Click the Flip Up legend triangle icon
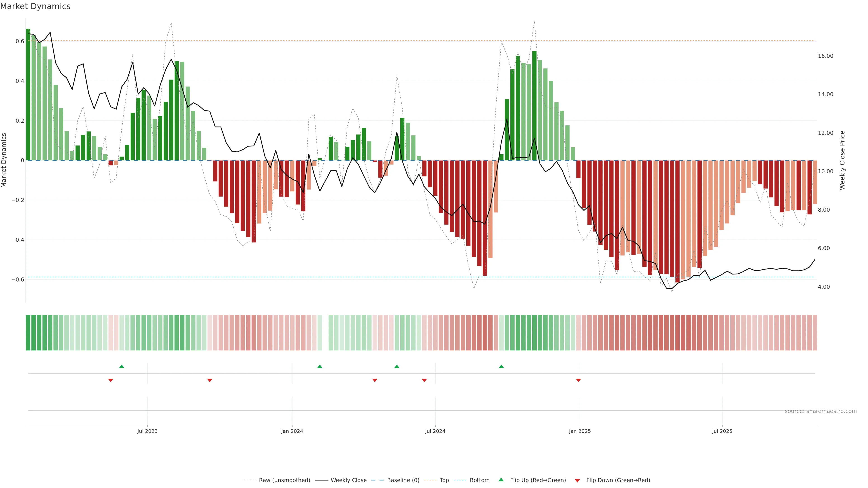Screen dimensions: 868x488 501,480
